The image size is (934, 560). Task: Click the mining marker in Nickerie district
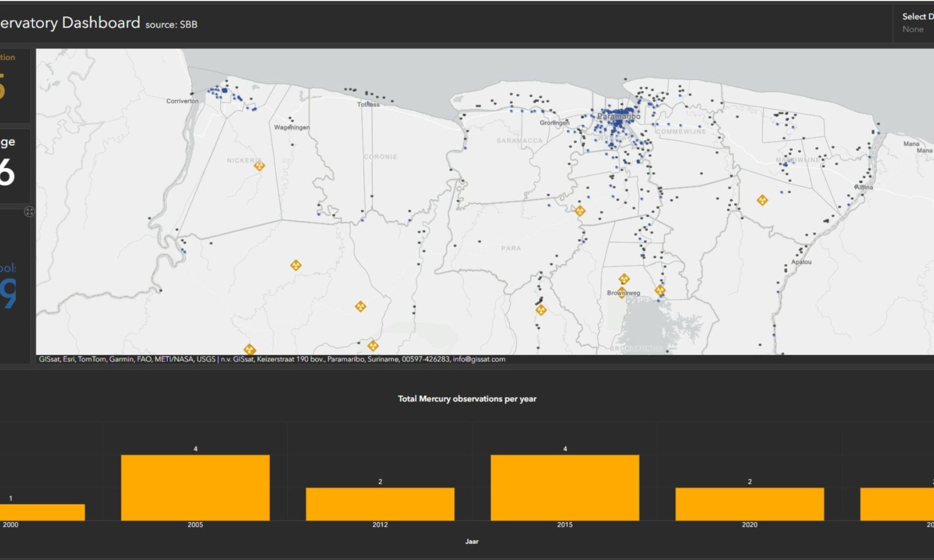point(260,166)
